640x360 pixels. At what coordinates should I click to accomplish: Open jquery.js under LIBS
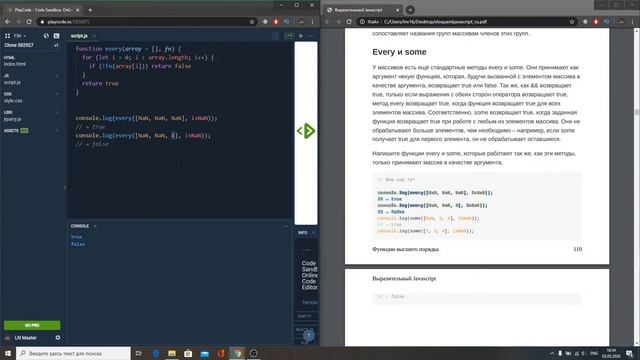[x=12, y=119]
